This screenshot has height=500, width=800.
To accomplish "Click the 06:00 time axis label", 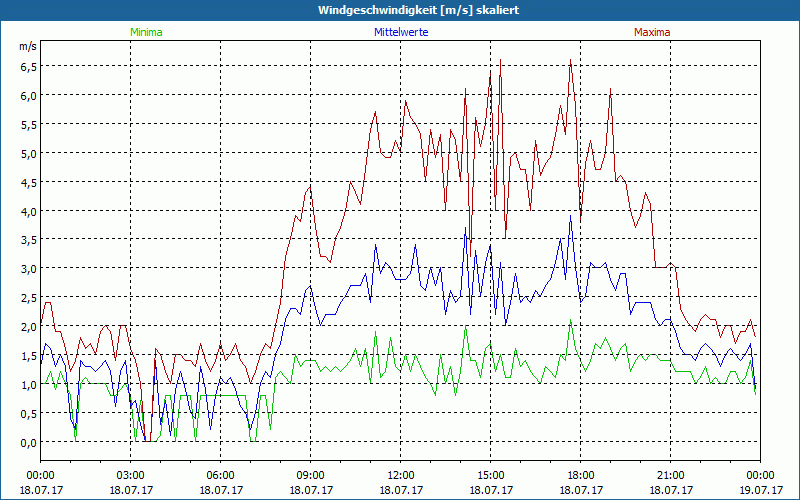I will [220, 476].
